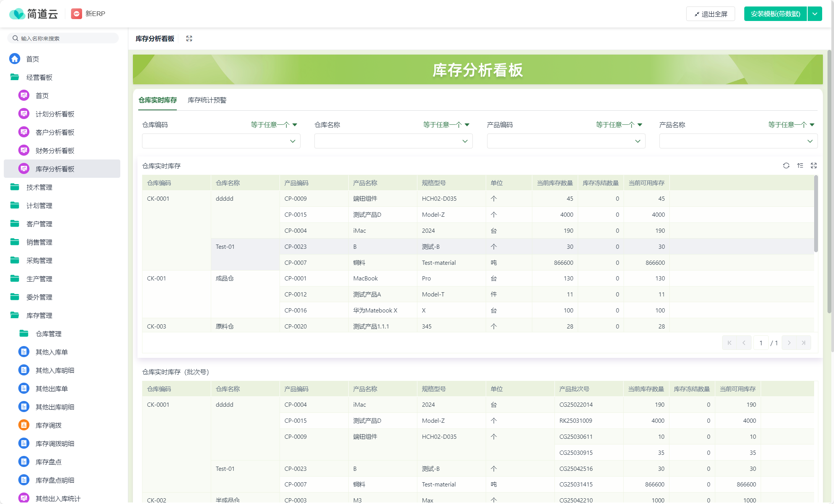Select the 仓库实时库存 tab

157,100
